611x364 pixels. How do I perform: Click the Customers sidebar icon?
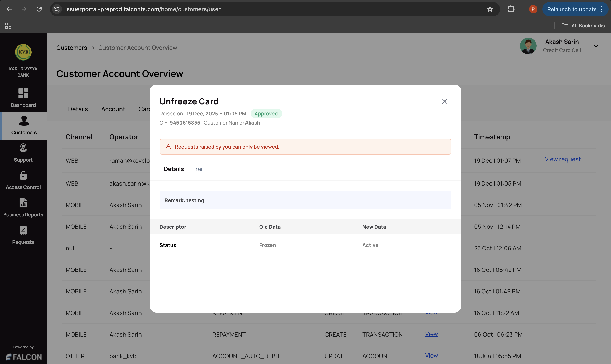coord(24,121)
